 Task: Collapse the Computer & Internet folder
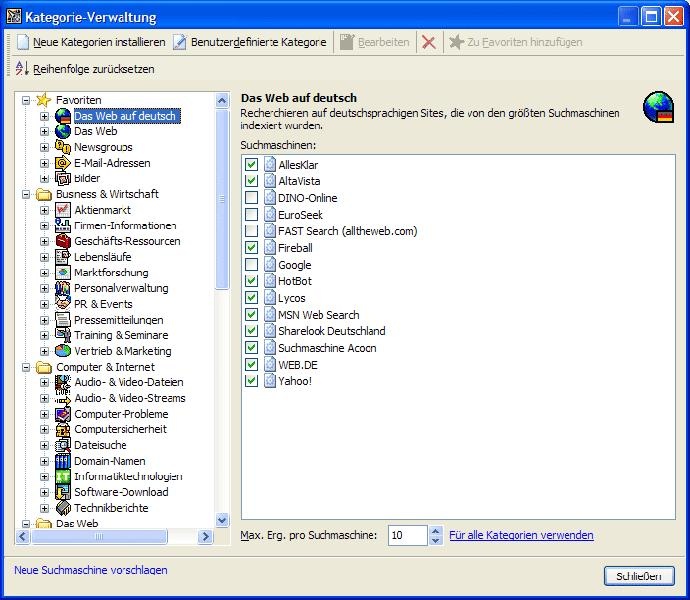pyautogui.click(x=26, y=367)
